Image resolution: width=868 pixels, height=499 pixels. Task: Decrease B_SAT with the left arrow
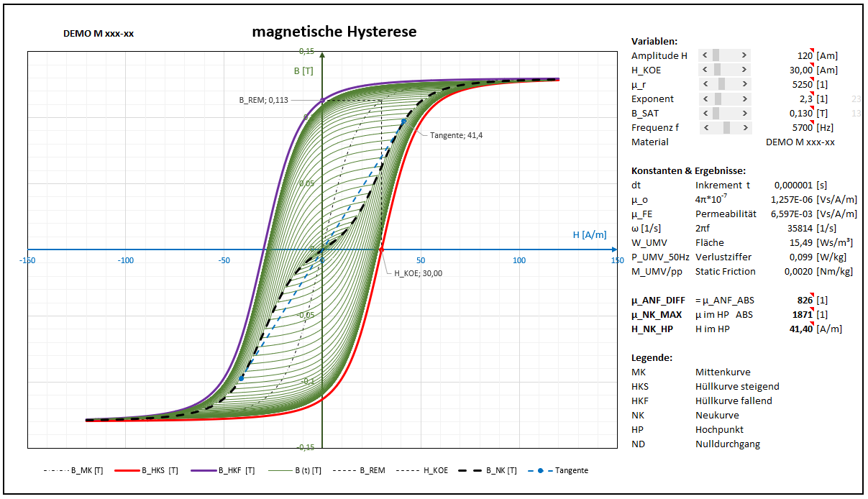[705, 113]
